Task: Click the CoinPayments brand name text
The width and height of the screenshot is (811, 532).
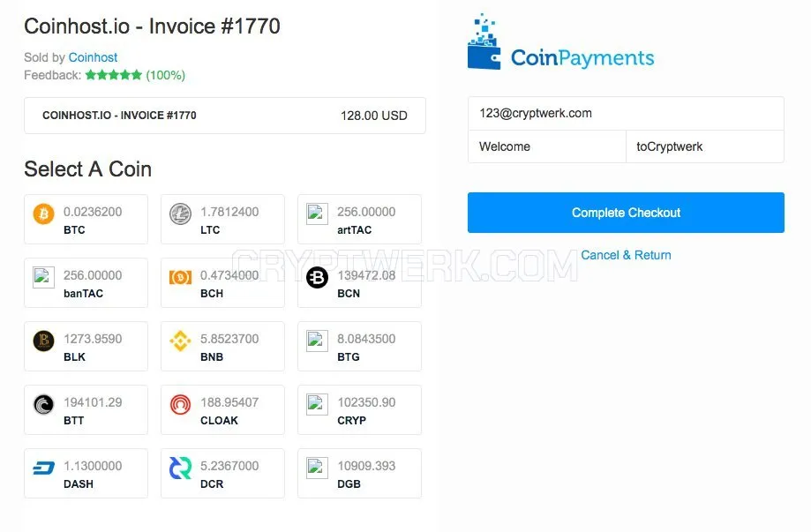Action: (582, 58)
